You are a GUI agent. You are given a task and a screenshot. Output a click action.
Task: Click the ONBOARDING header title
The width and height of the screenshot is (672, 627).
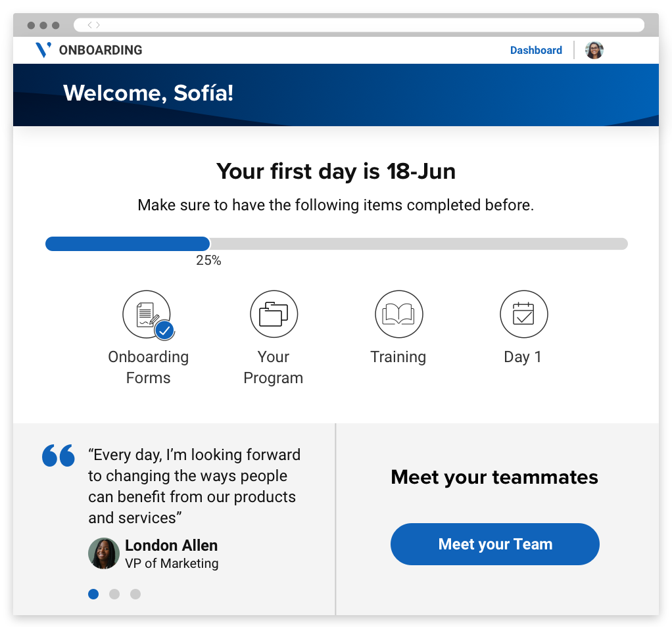click(101, 50)
